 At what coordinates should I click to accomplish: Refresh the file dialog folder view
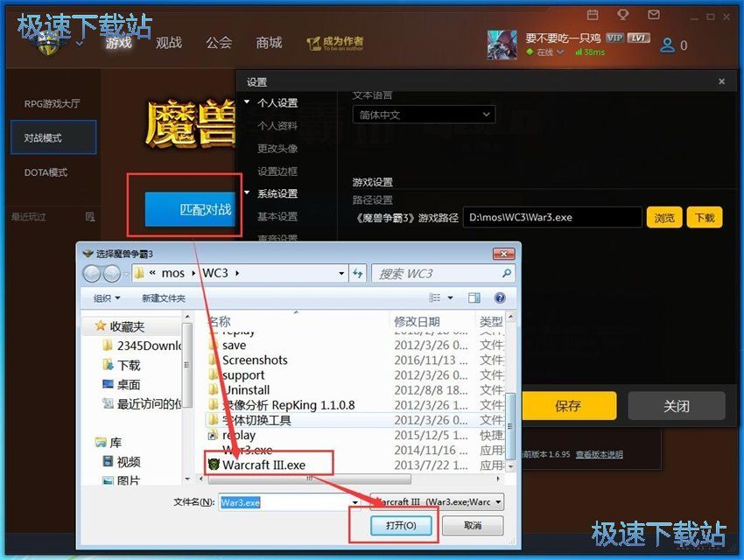point(358,274)
